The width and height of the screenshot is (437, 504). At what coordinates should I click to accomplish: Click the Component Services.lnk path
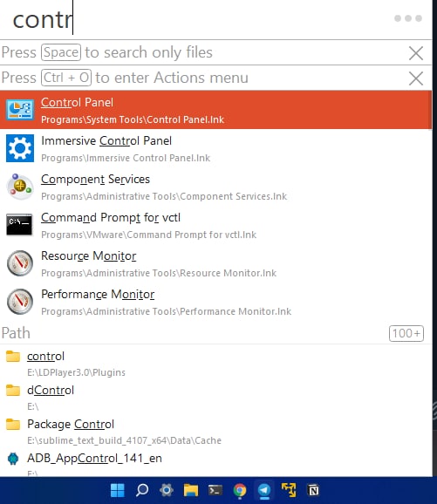coord(164,196)
